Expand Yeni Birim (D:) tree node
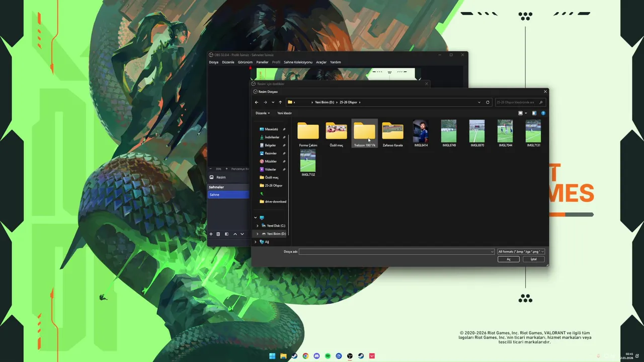Screen dimensions: 644x362 click(x=258, y=234)
